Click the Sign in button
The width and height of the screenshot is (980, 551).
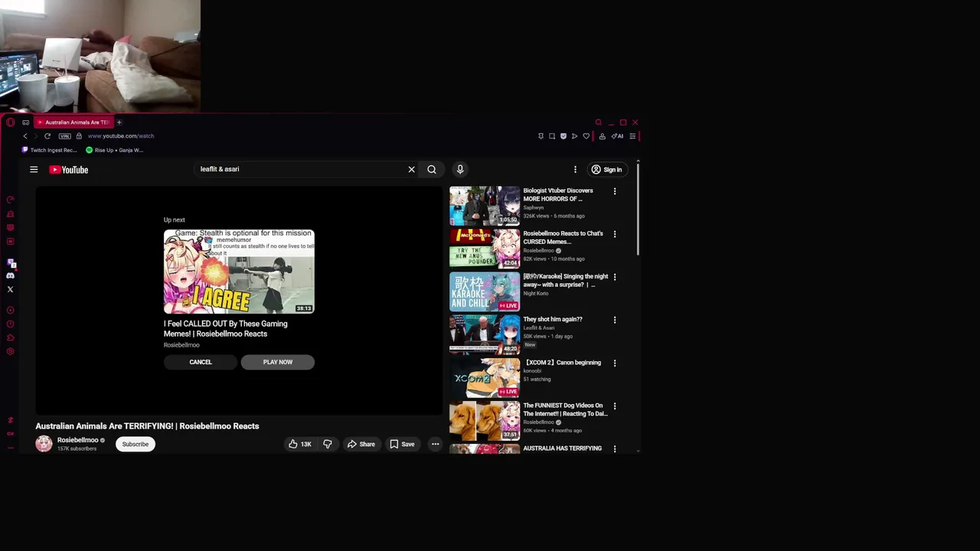coord(606,170)
